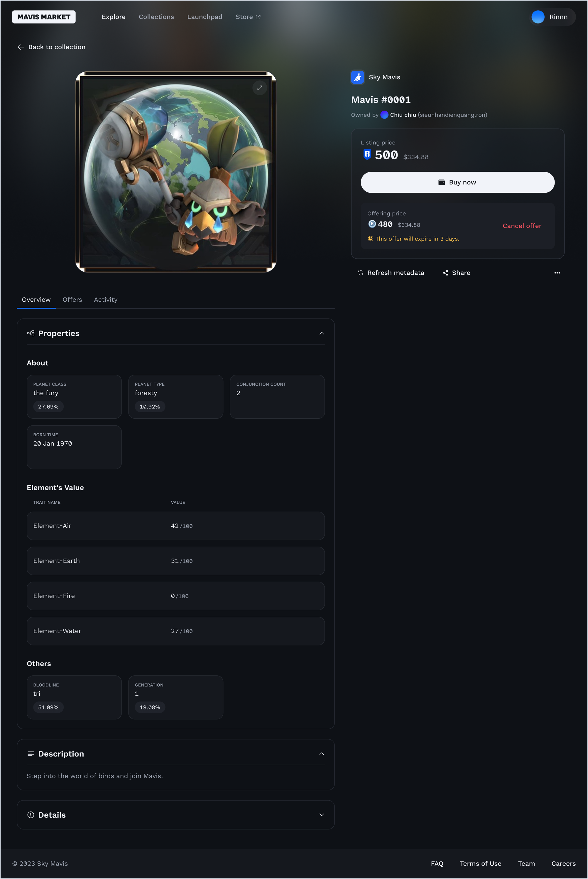Viewport: 588px width, 879px height.
Task: Click Cancel offer link
Action: (522, 226)
